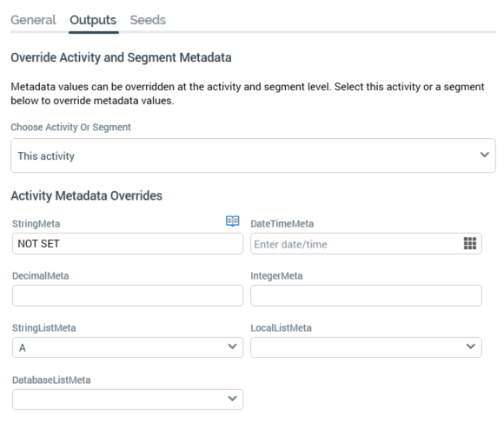This screenshot has width=504, height=422.
Task: Click the StringMeta field showing NOT SET
Action: pos(128,243)
